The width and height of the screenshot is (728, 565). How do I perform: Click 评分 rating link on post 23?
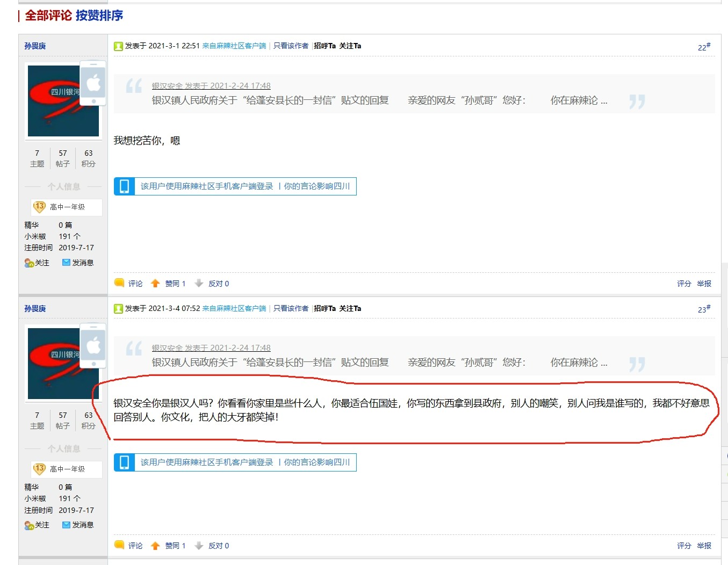pos(683,546)
